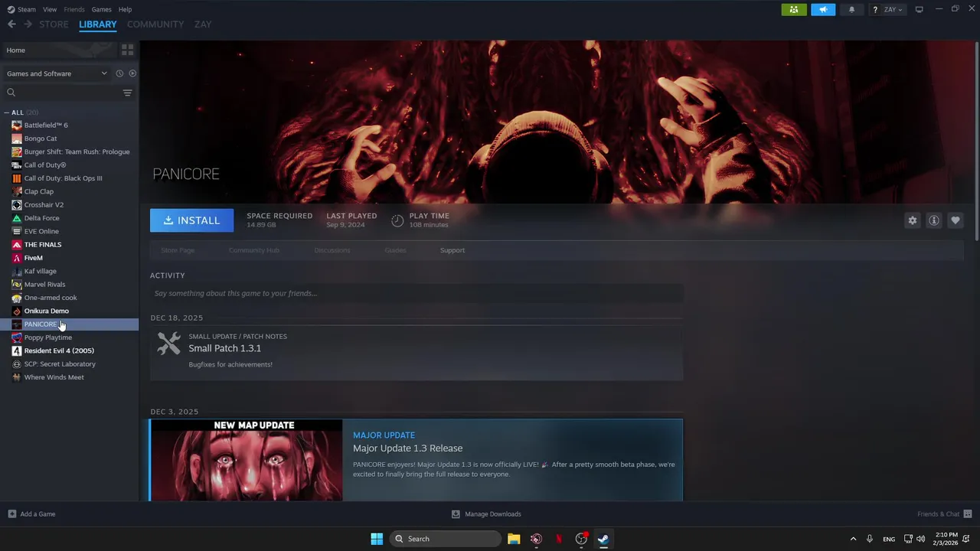
Task: Click the Add a Game plus icon
Action: (x=11, y=514)
